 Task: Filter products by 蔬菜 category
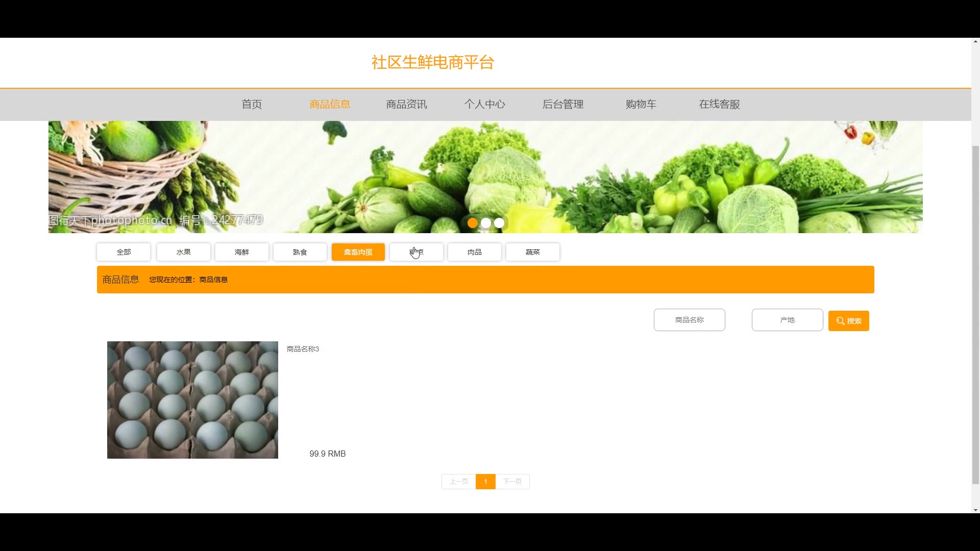click(533, 252)
